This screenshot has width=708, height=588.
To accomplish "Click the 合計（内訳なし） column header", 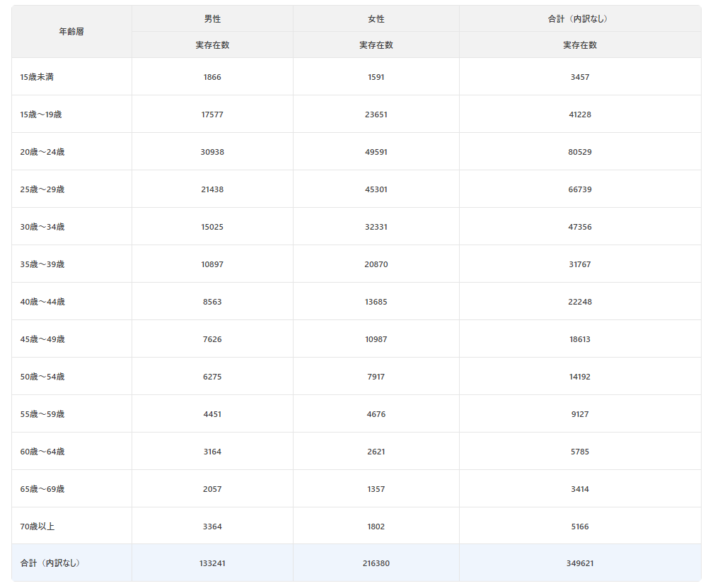I will [580, 19].
